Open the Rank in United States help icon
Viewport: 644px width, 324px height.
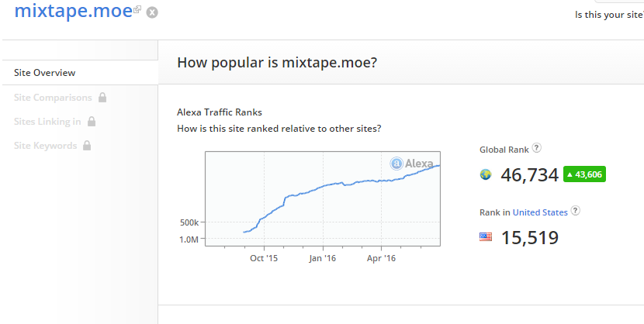576,211
